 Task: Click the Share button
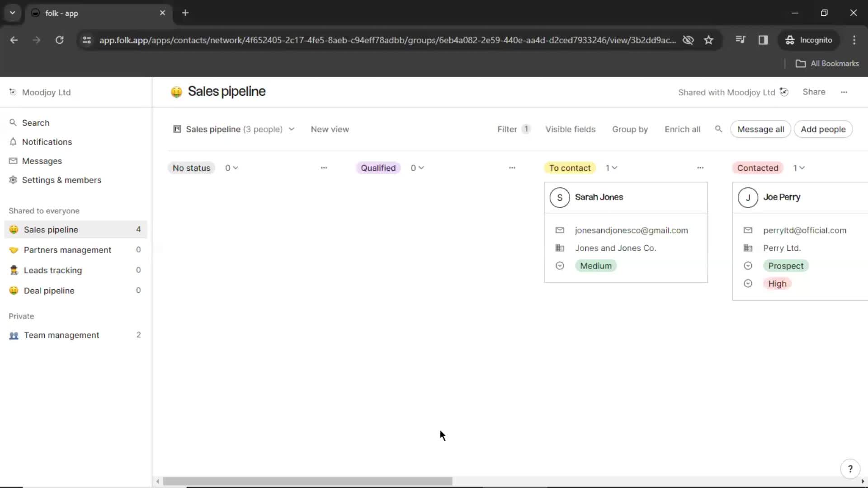coord(814,92)
